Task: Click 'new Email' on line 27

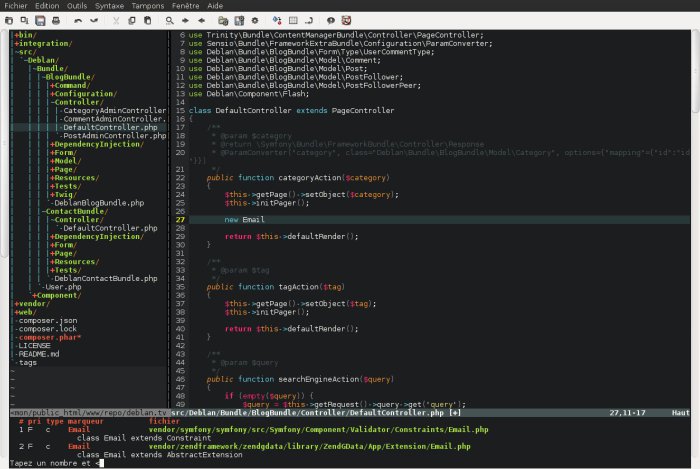Action: (244, 220)
